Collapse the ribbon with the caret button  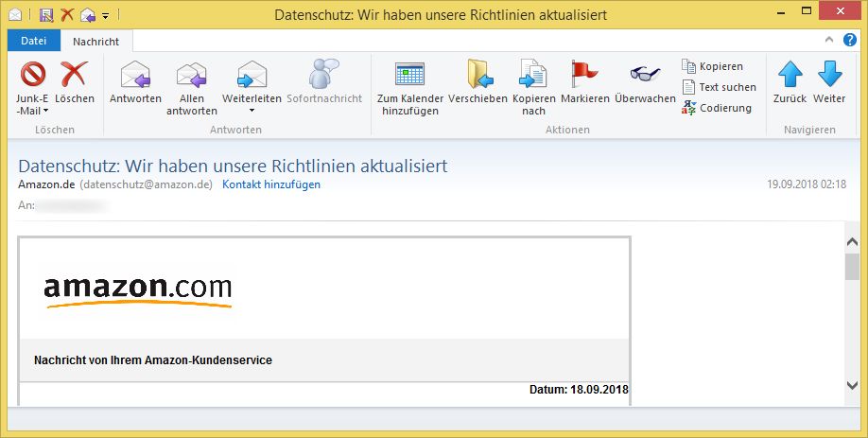click(x=828, y=40)
